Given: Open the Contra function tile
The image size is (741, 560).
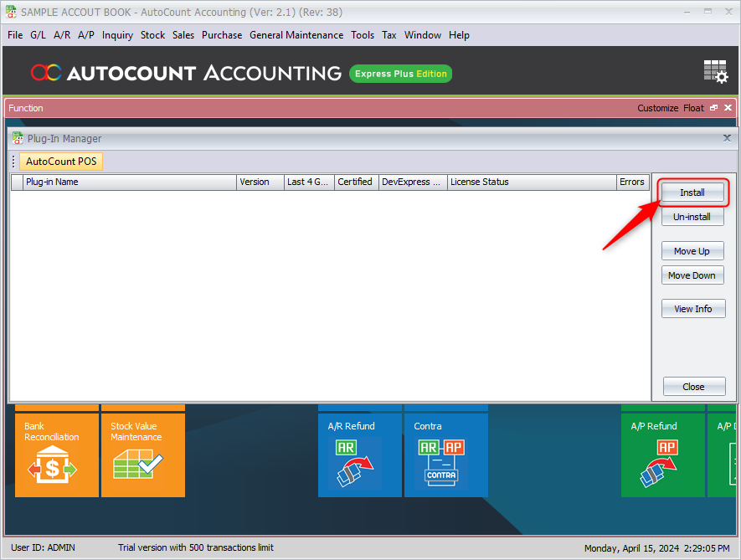Looking at the screenshot, I should (445, 454).
